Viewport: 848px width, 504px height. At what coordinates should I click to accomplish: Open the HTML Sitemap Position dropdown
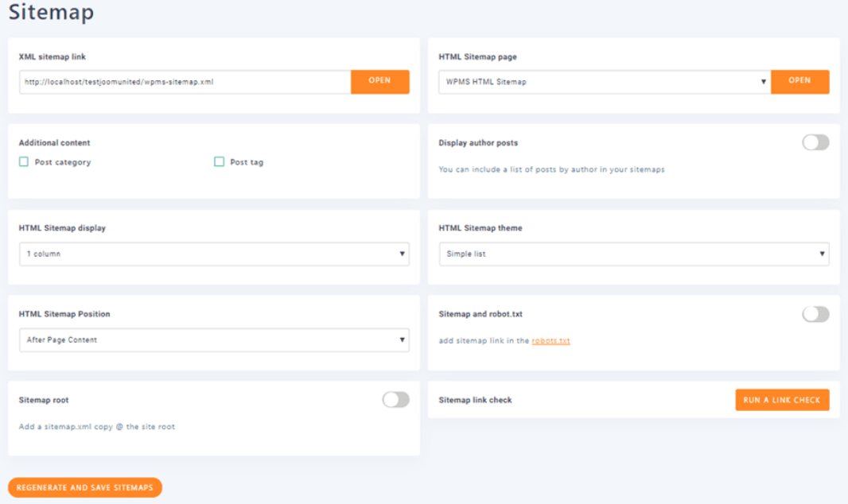click(214, 340)
